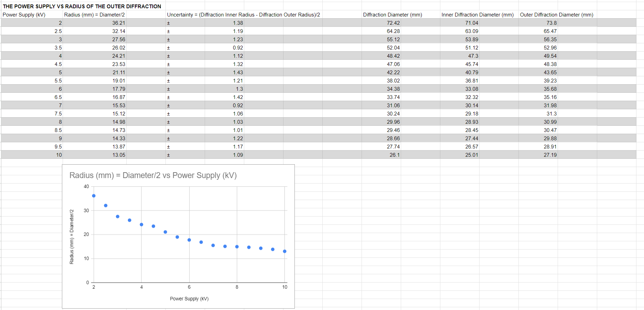
Task: Select the Uncertainty formula header cell
Action: pyautogui.click(x=244, y=14)
